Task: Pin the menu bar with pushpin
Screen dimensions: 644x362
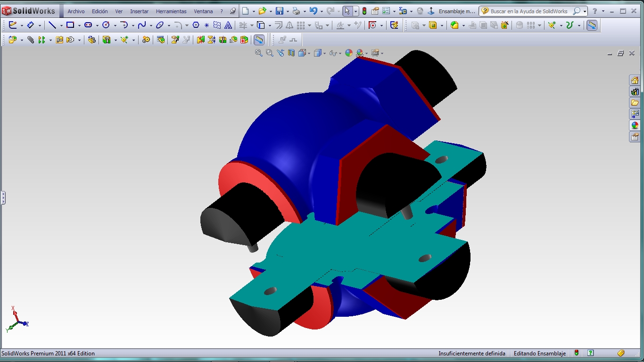Action: [232, 11]
